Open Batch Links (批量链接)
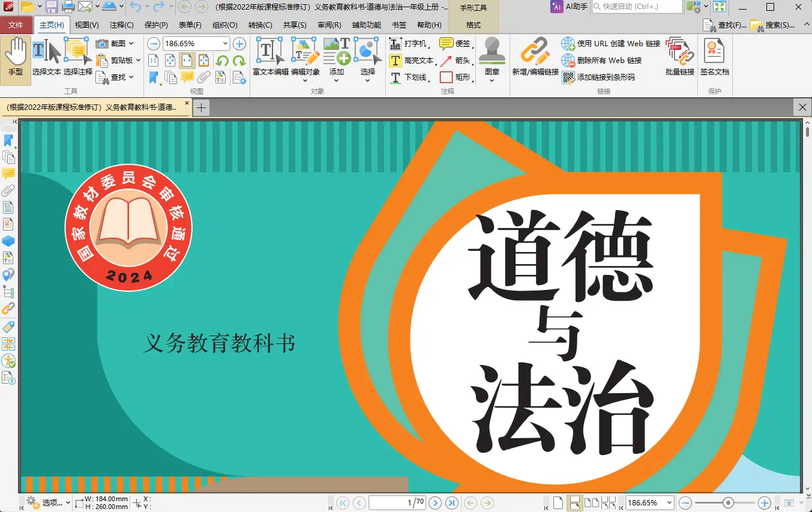Image resolution: width=812 pixels, height=512 pixels. (680, 58)
